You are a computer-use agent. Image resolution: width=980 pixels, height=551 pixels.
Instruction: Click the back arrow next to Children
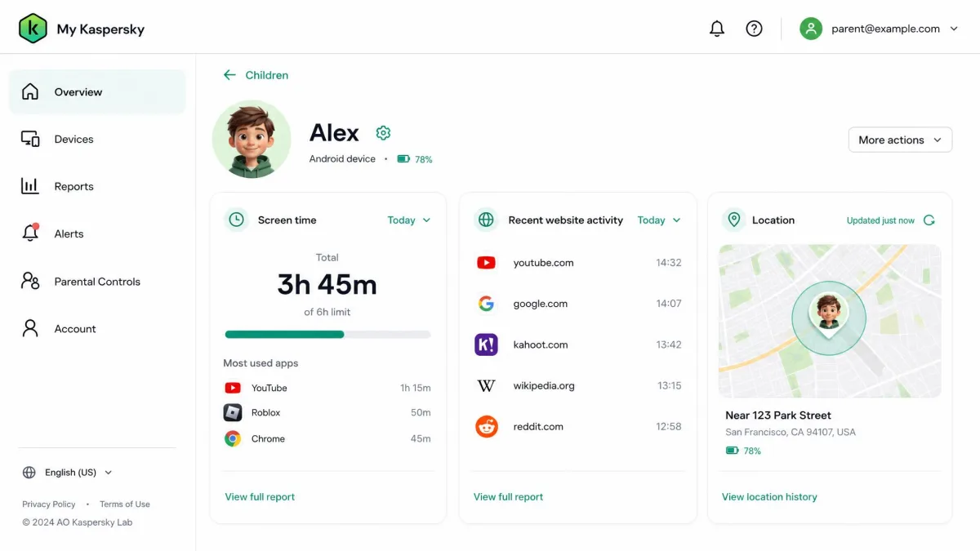229,75
